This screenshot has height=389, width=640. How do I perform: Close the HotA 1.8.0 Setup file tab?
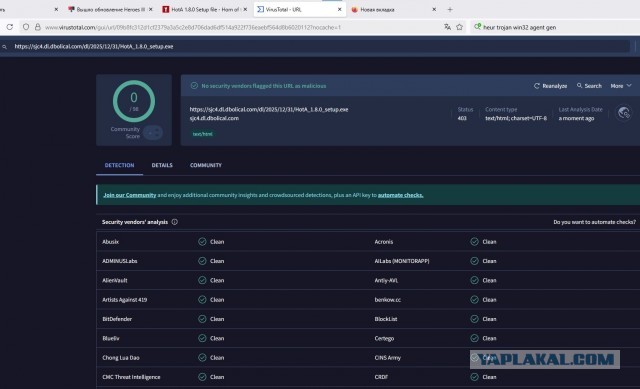coord(245,9)
